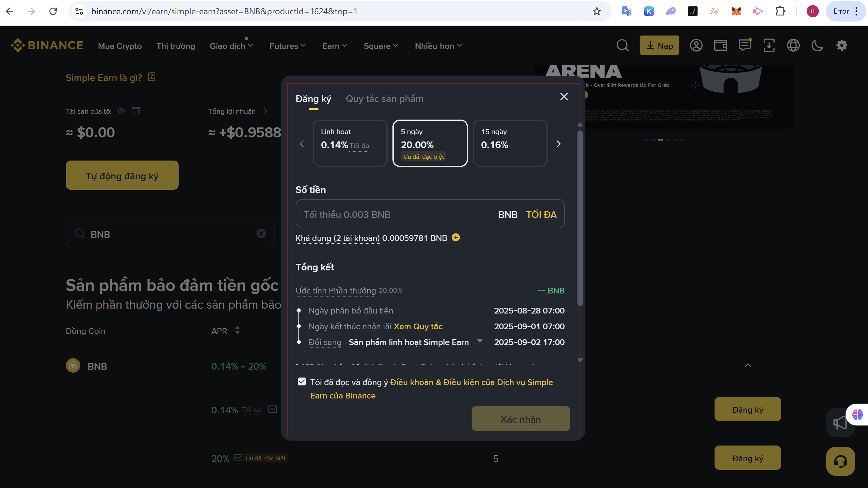Expand the Earn menu dropdown
The height and width of the screenshot is (488, 868).
coord(334,46)
